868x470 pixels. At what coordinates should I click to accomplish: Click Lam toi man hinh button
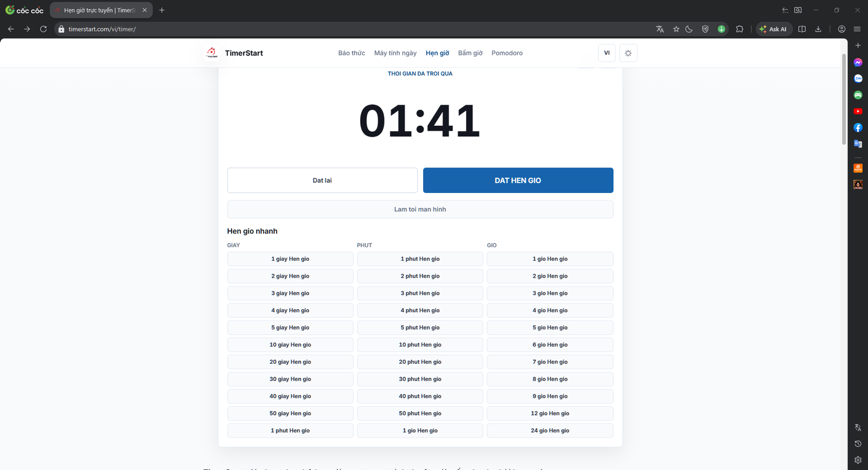pyautogui.click(x=420, y=209)
